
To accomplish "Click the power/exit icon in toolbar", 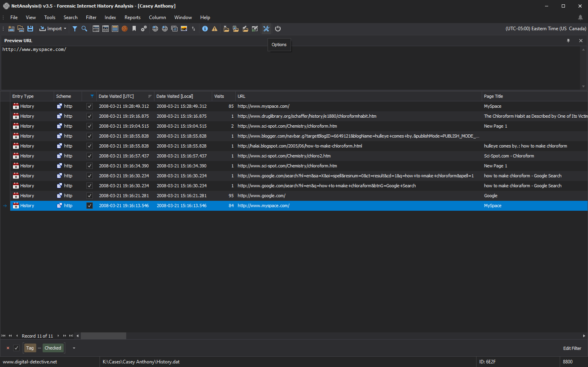I will click(x=278, y=29).
